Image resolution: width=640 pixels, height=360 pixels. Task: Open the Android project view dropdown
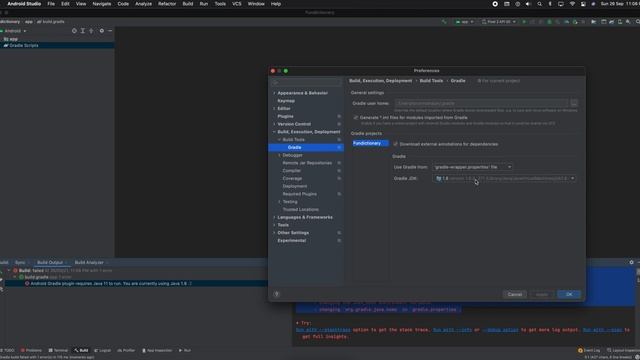click(15, 31)
